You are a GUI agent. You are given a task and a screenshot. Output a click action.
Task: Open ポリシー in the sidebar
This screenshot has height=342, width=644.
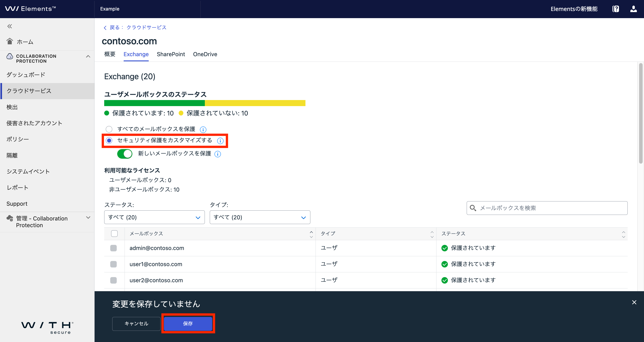47,139
